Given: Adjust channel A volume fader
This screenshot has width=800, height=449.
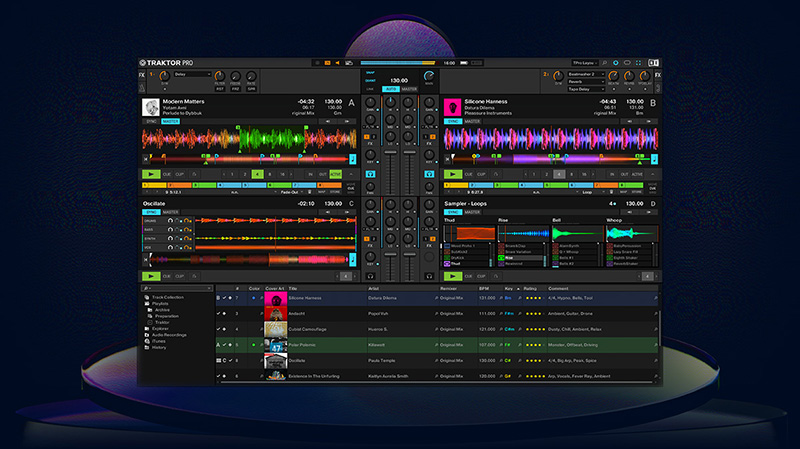Looking at the screenshot, I should (x=390, y=152).
